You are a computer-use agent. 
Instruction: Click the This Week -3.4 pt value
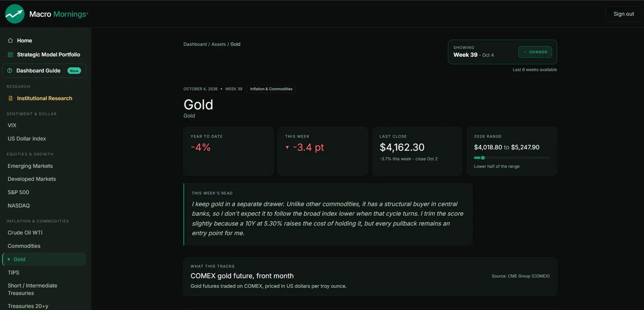coord(308,148)
